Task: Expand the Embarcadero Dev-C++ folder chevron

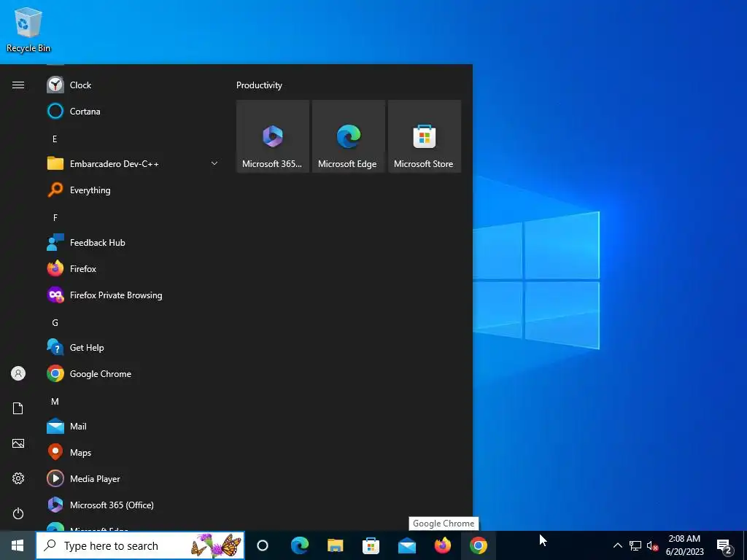Action: (x=214, y=163)
